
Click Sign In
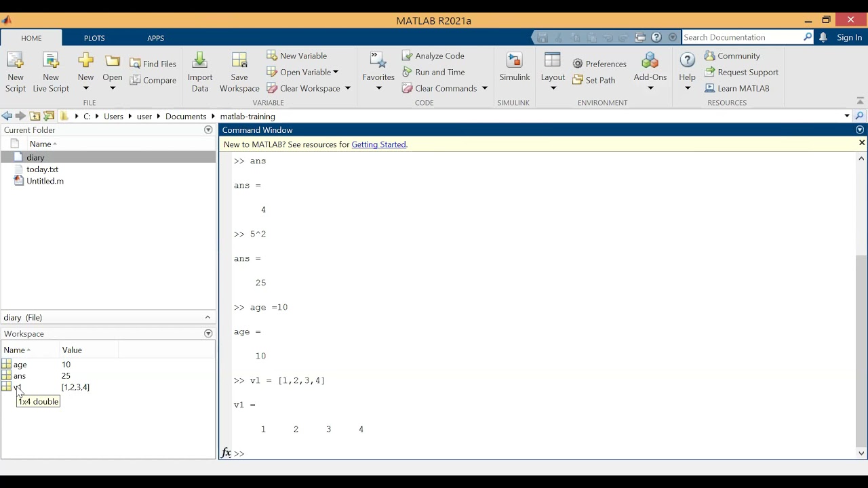point(849,37)
